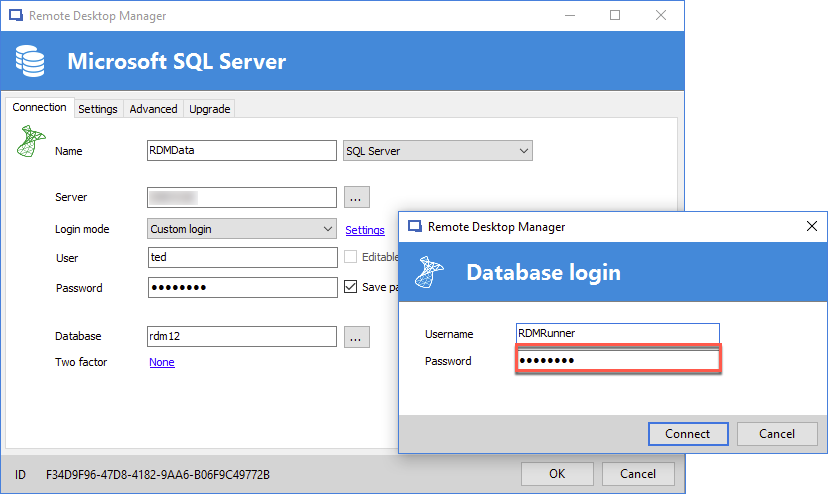Click the database stack icon in the header

[x=31, y=62]
